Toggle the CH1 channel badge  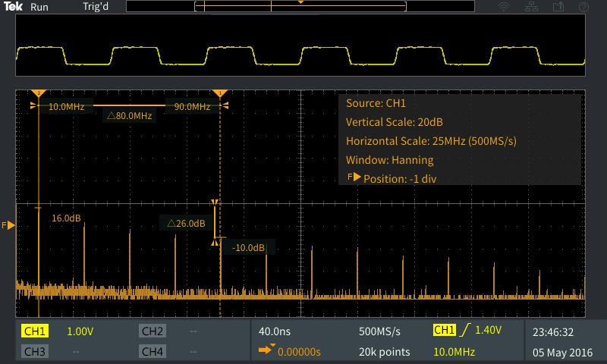(34, 331)
